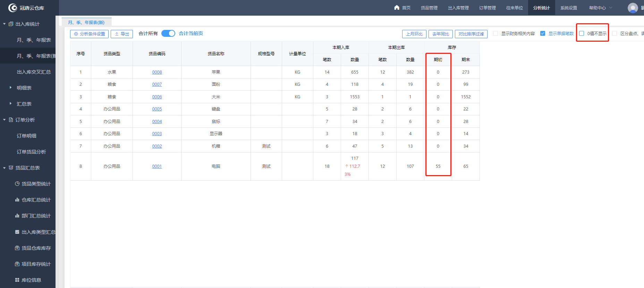Select 月、季、年报表 in sidebar
Image resolution: width=644 pixels, height=288 pixels.
34,40
